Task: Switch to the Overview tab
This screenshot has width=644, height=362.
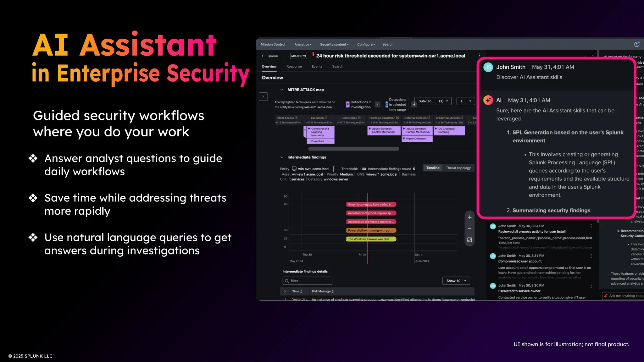Action: click(269, 67)
